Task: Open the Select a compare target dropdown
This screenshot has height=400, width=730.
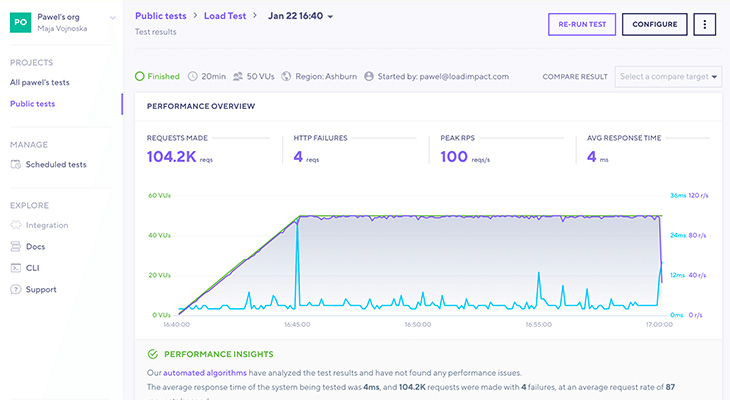Action: coord(669,76)
